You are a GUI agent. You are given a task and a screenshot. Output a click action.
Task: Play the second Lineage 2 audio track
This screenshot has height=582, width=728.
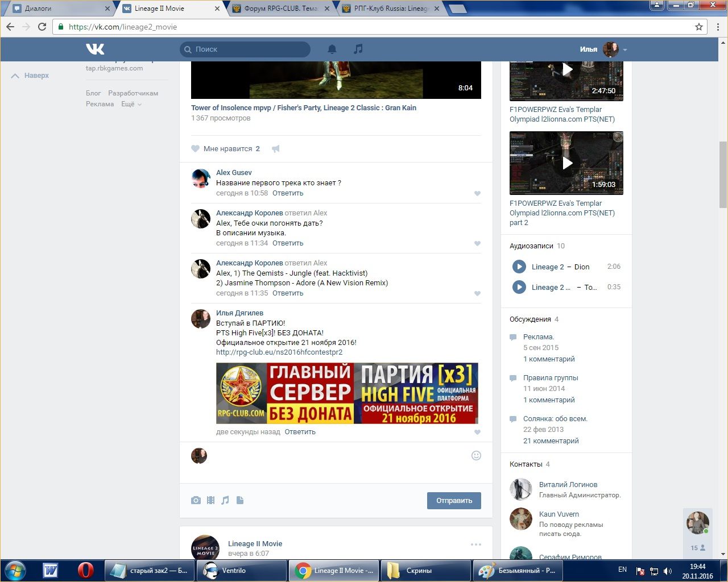519,287
